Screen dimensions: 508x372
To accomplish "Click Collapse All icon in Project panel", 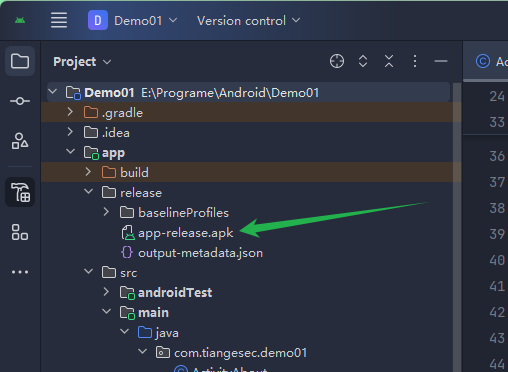I will click(x=389, y=61).
